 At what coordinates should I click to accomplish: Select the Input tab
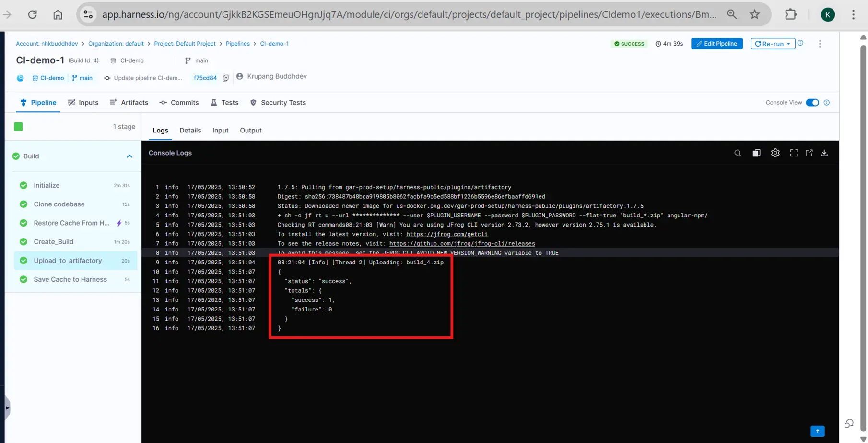pos(221,131)
